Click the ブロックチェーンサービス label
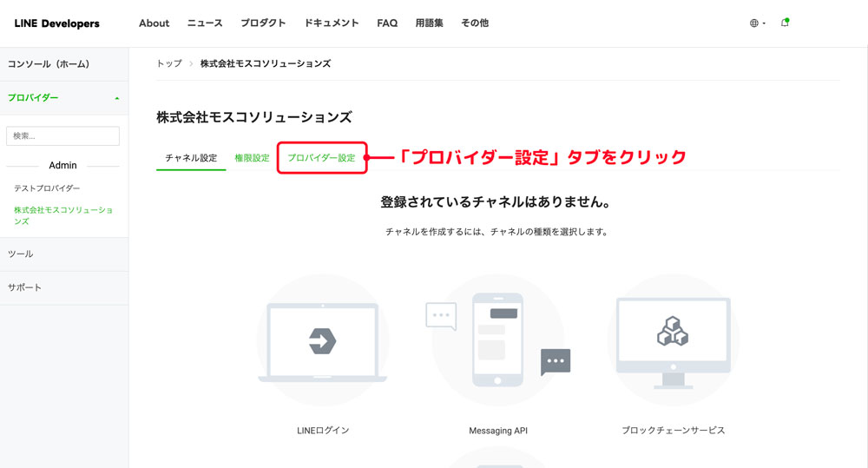Viewport: 868px width, 468px height. pyautogui.click(x=674, y=431)
